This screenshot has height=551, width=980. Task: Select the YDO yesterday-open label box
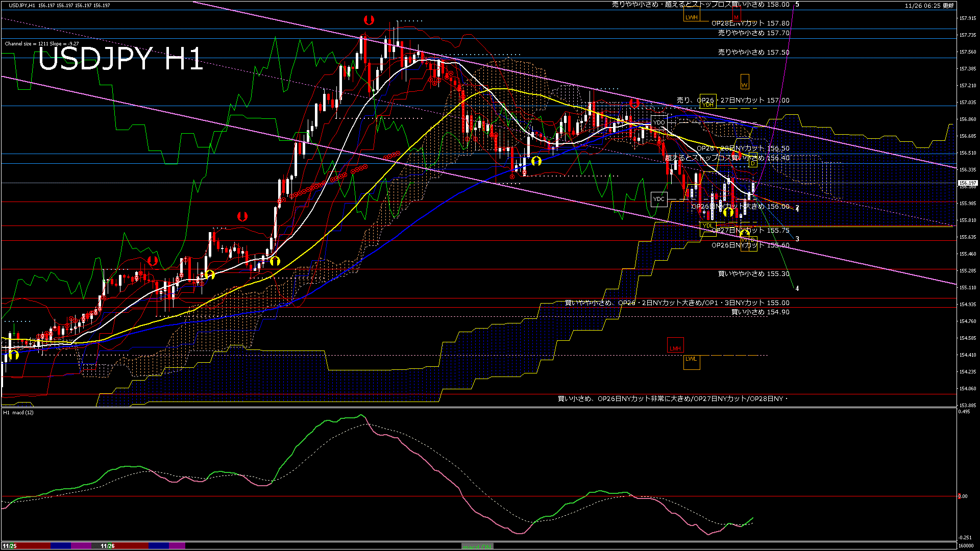coord(659,122)
